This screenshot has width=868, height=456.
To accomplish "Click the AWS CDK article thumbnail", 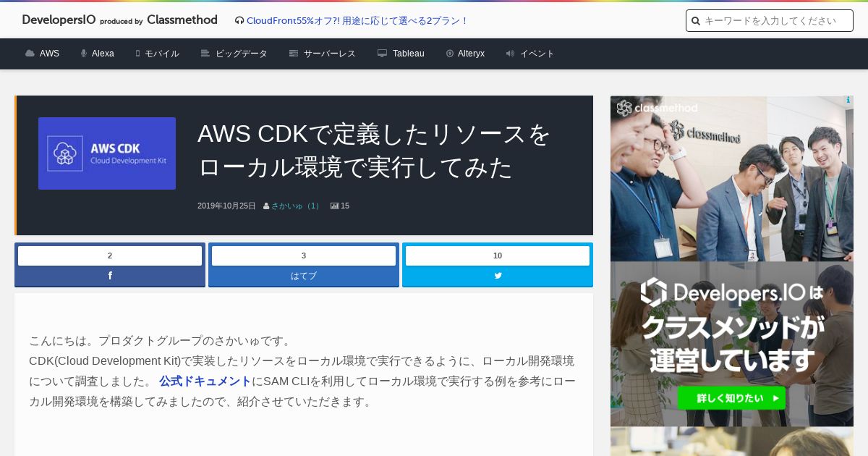I will pos(107,153).
